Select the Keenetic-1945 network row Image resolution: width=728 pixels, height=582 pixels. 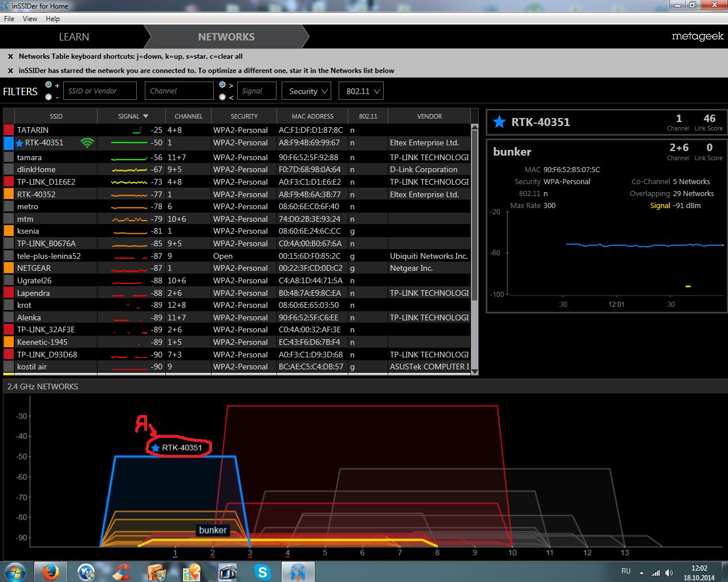tap(237, 342)
